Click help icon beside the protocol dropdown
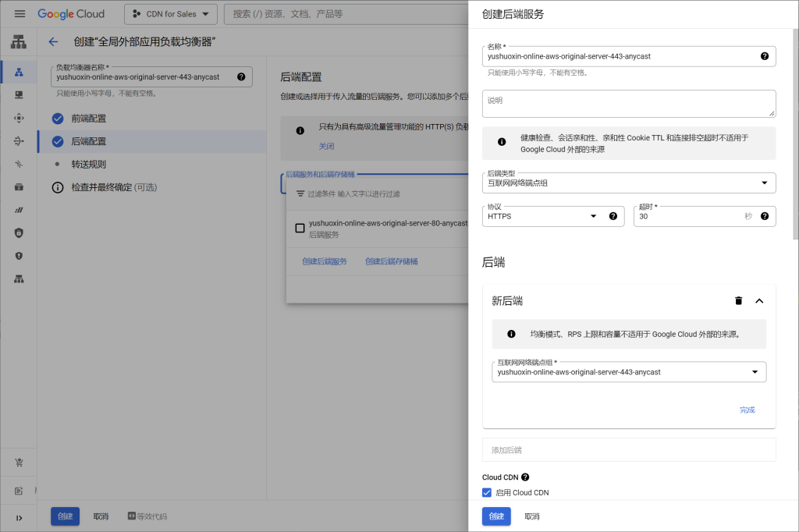Screen dimensions: 799x532 613,216
